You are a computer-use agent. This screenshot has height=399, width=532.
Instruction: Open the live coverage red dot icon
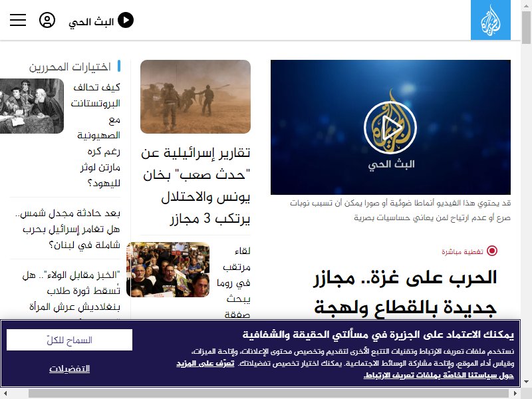point(492,251)
